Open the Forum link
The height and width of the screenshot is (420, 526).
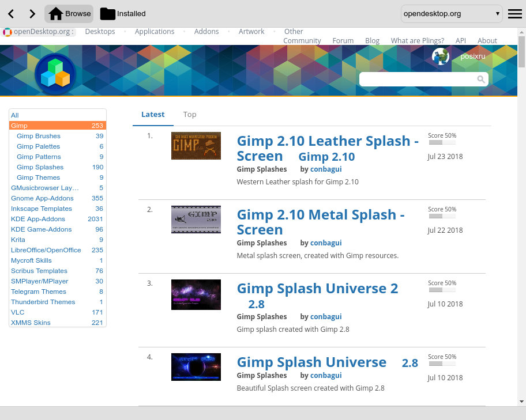343,40
